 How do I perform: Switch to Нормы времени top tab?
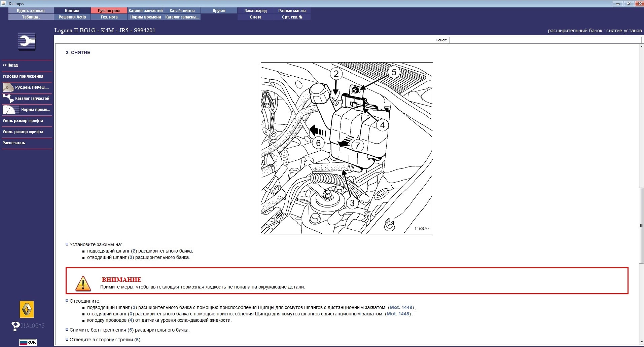point(145,17)
